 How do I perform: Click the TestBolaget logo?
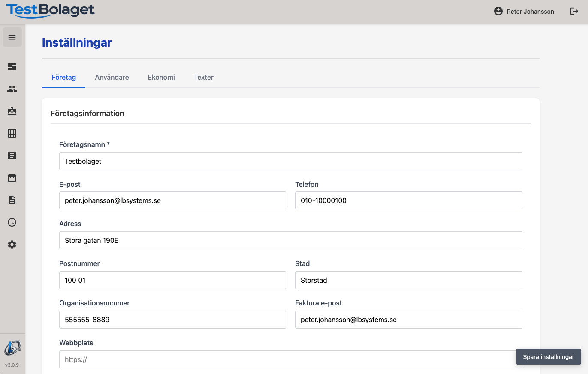(51, 11)
